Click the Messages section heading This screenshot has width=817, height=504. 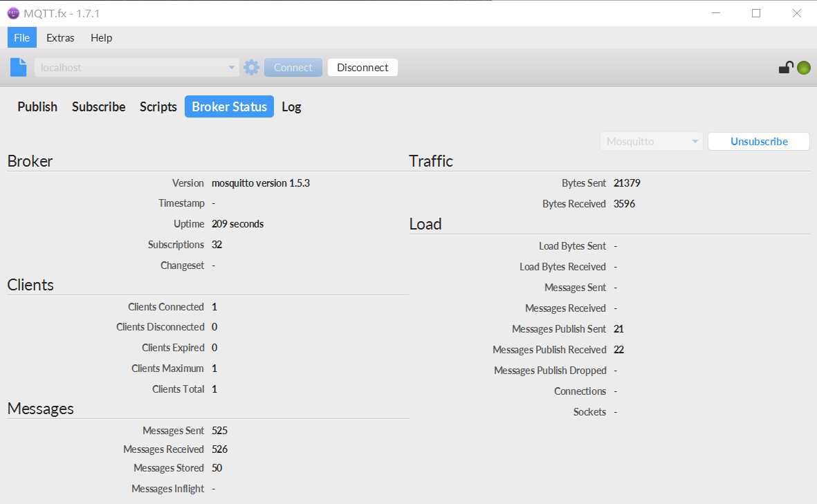click(x=40, y=409)
